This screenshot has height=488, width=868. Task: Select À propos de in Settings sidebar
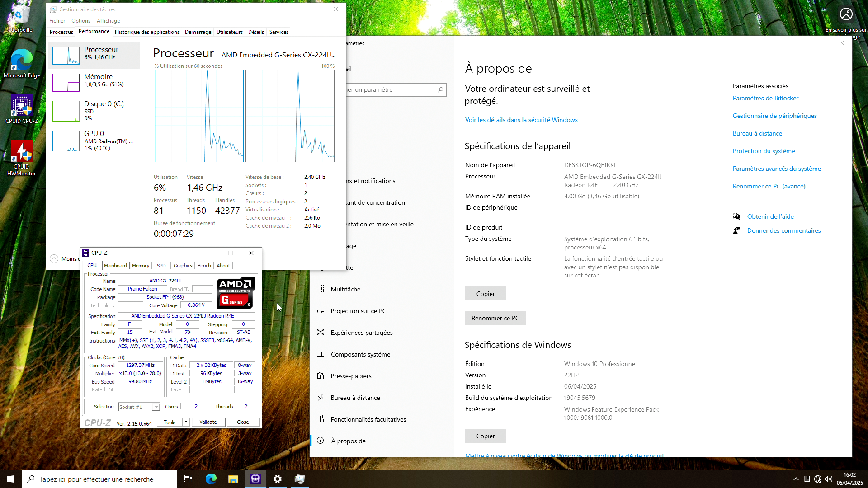[x=348, y=441]
